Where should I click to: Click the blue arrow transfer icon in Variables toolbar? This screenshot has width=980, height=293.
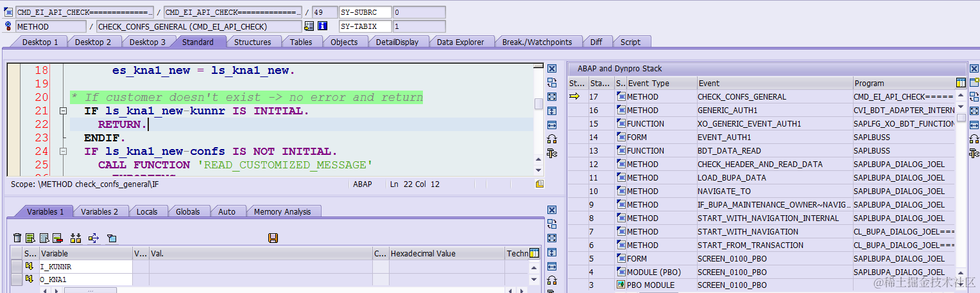point(94,238)
